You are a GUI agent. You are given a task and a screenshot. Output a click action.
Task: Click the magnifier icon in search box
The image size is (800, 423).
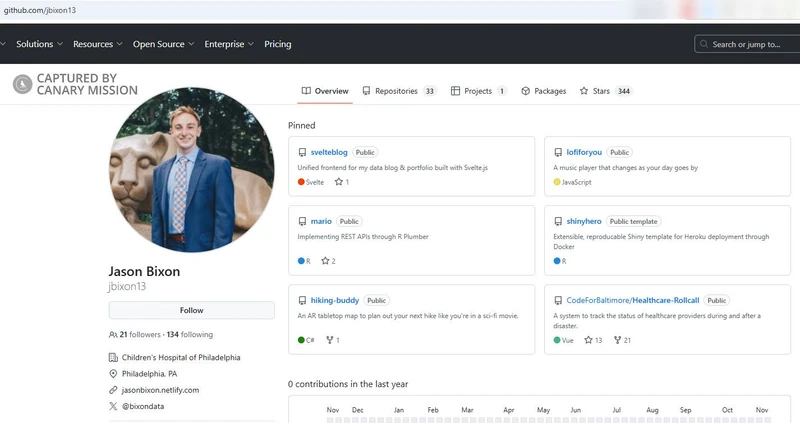click(704, 44)
